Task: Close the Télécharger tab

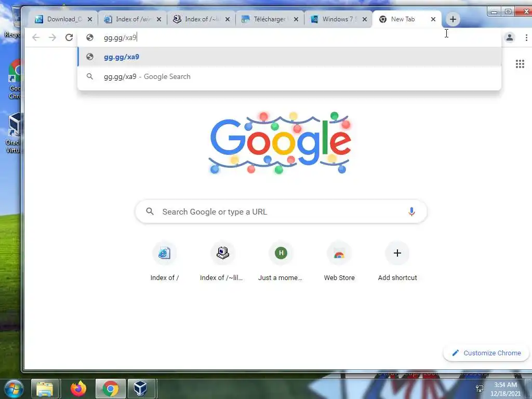Action: (296, 19)
